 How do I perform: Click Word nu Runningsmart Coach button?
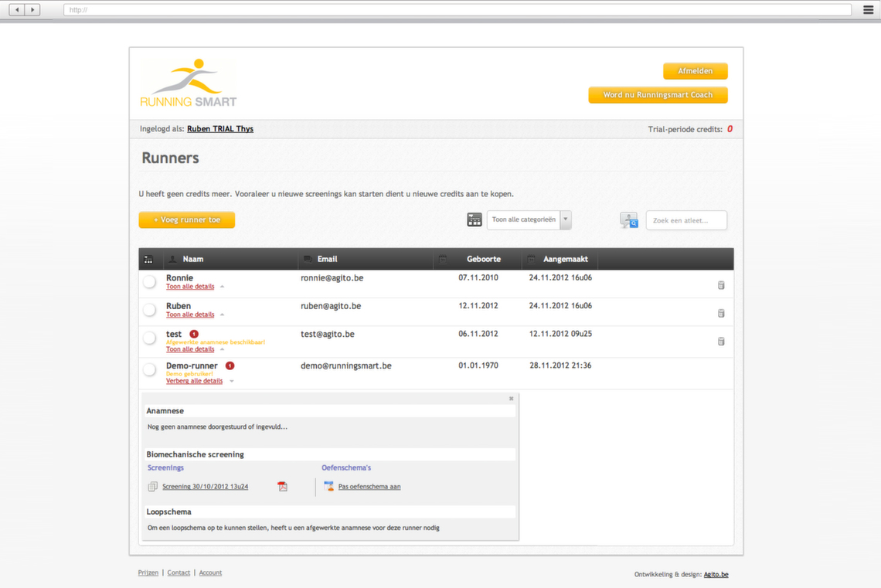point(658,95)
